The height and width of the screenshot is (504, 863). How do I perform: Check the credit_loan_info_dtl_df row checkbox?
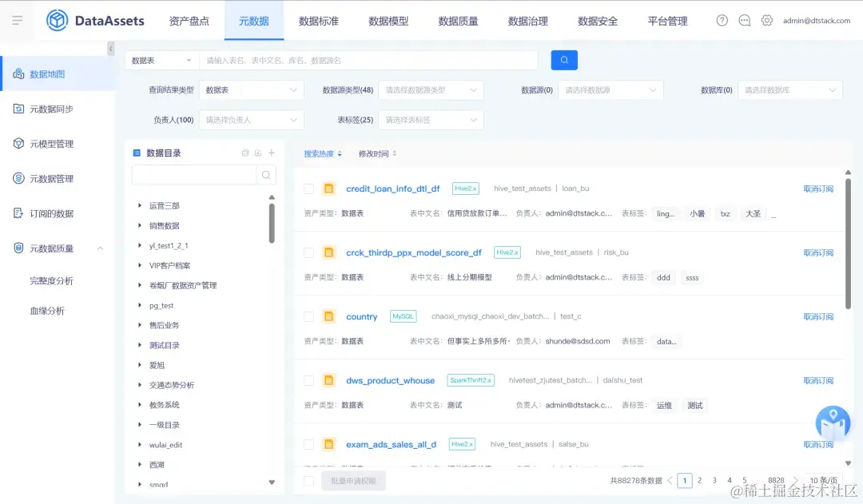[308, 189]
